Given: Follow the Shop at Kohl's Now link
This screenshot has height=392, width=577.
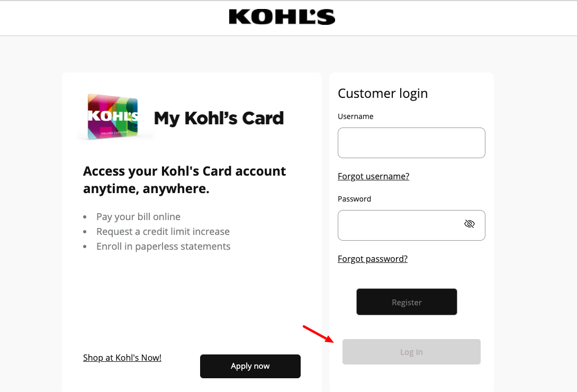Looking at the screenshot, I should (122, 358).
